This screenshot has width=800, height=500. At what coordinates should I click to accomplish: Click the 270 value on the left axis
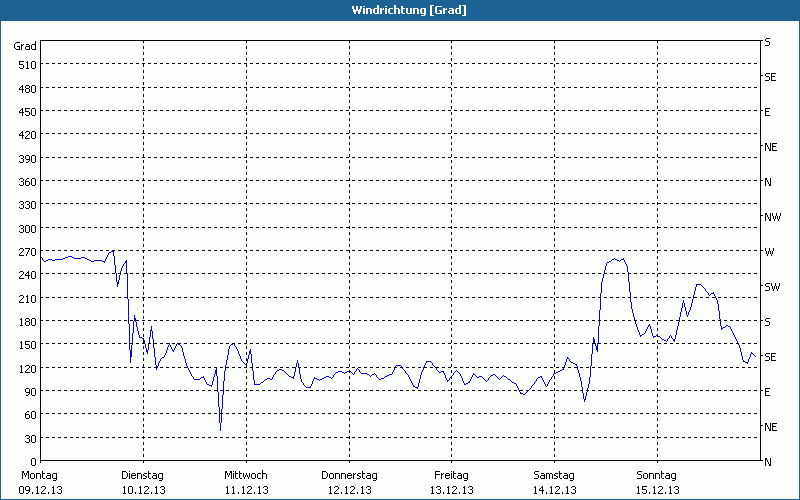pyautogui.click(x=28, y=252)
